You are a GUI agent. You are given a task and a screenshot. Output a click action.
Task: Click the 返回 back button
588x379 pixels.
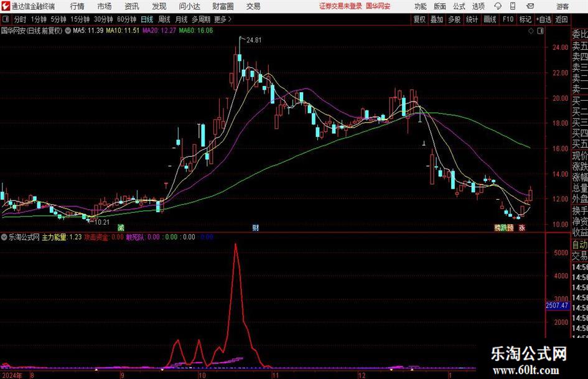pos(561,19)
